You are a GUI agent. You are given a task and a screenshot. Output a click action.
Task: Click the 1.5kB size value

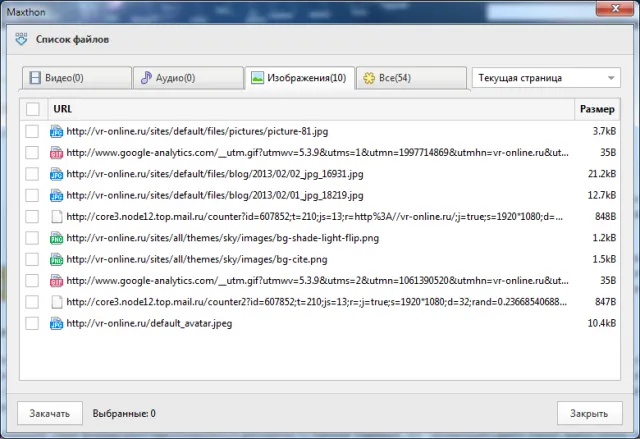[x=604, y=259]
